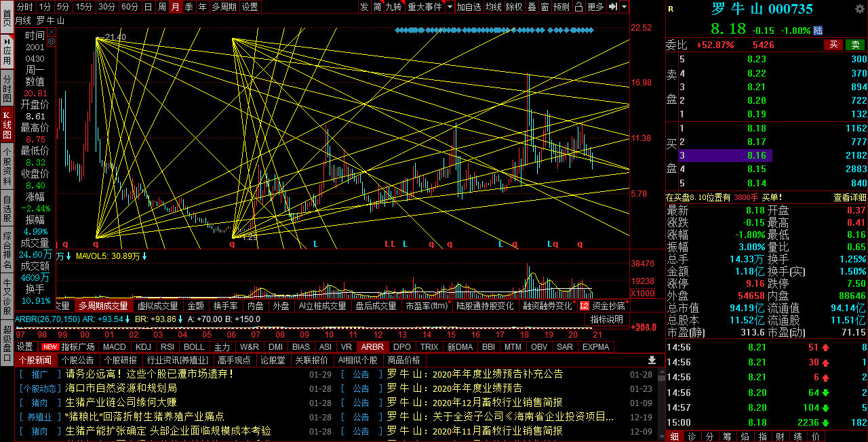Viewport: 868px width, 442px height.
Task: Click the blue diamond event marker strip
Action: point(494,30)
